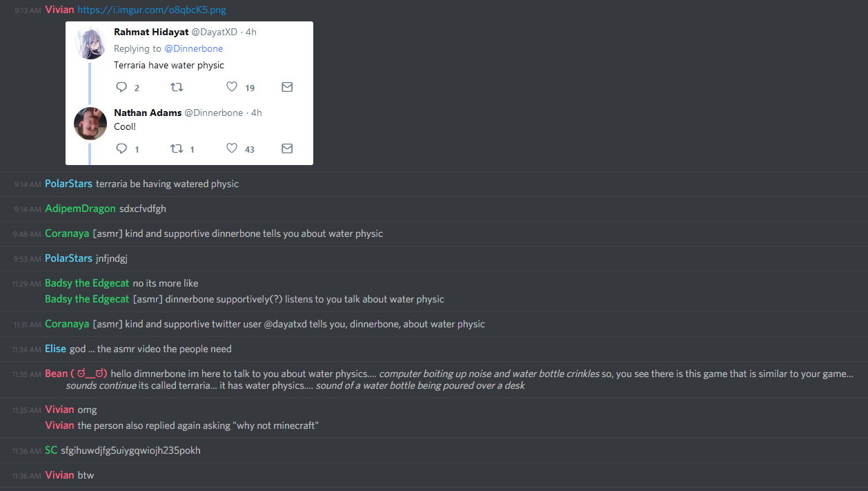
Task: Click Badsy the Edgecat's username at 11:29 AM
Action: [x=87, y=283]
